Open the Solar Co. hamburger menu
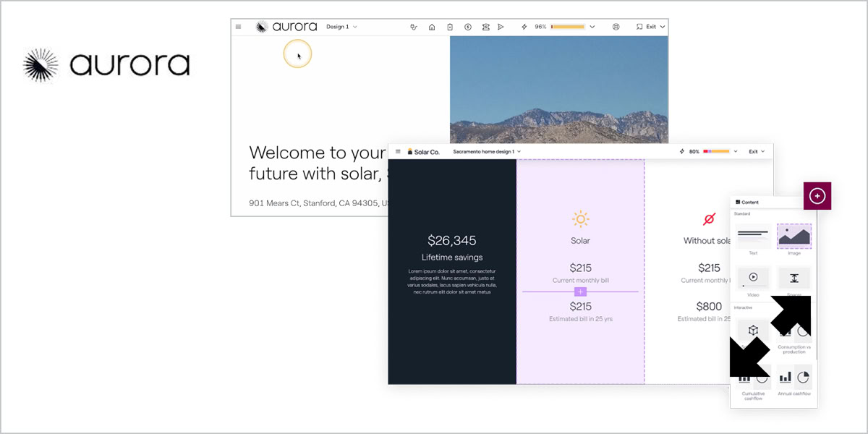This screenshot has width=868, height=434. 398,151
